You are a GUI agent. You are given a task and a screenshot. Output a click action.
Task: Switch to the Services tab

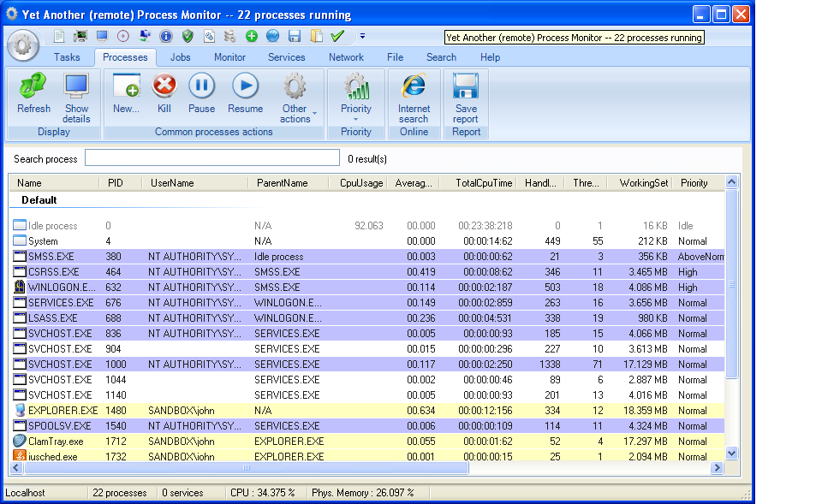[x=286, y=57]
